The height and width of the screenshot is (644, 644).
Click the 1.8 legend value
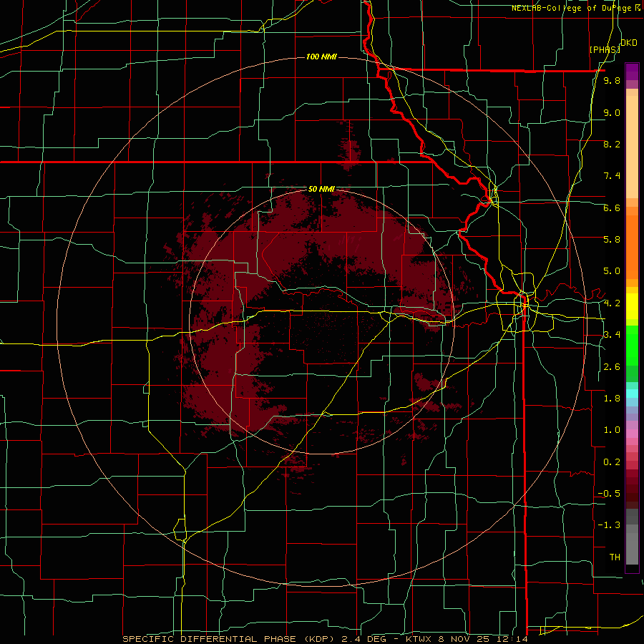pyautogui.click(x=612, y=399)
